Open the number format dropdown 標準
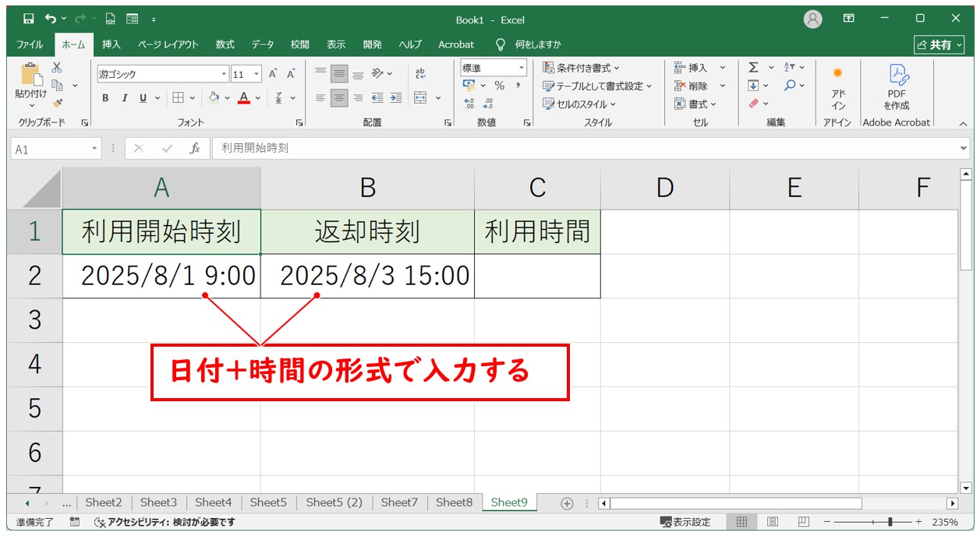 pyautogui.click(x=522, y=69)
